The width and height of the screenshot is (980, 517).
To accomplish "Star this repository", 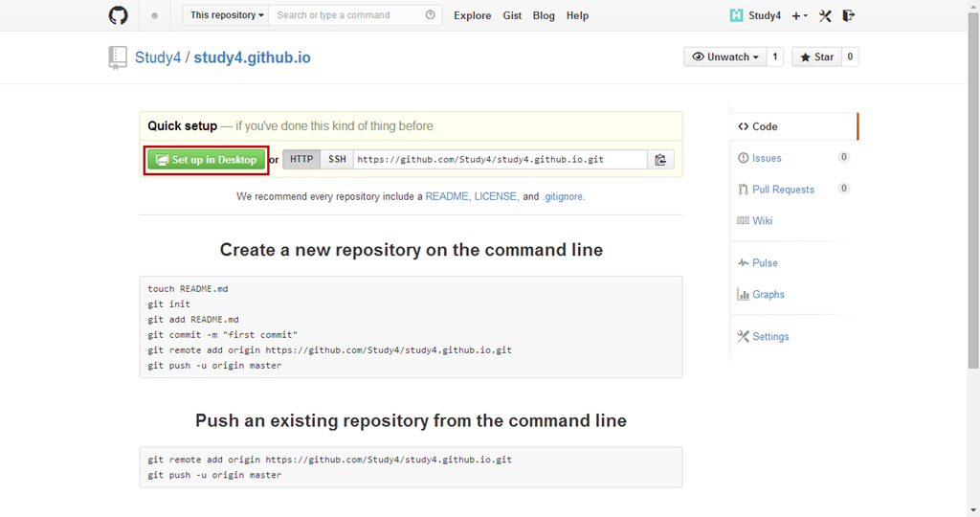I will (x=817, y=56).
